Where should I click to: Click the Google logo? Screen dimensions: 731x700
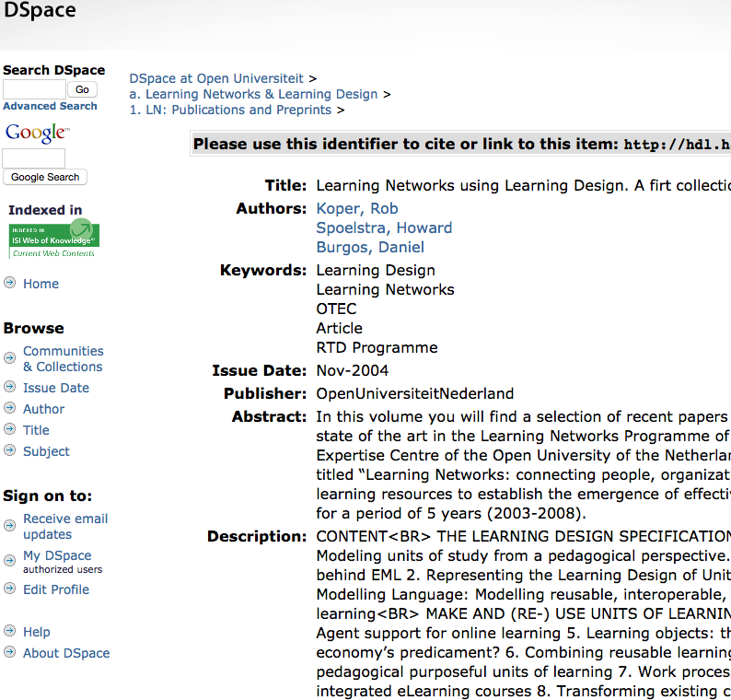pyautogui.click(x=36, y=133)
